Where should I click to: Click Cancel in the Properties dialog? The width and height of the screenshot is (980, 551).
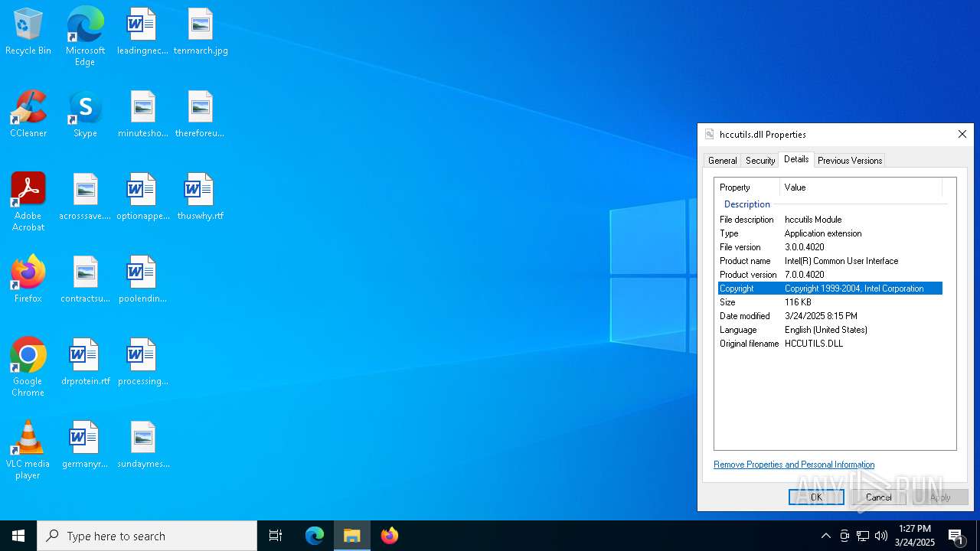878,497
